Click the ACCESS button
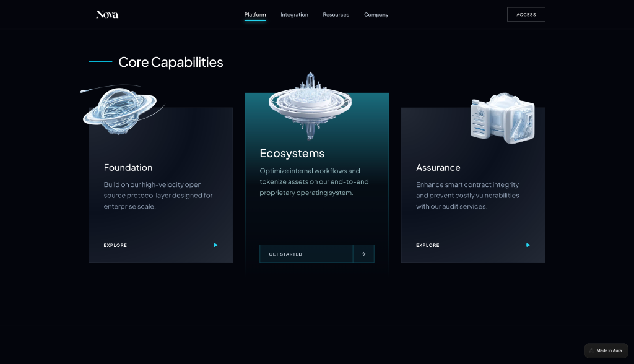The height and width of the screenshot is (364, 634). pyautogui.click(x=526, y=14)
